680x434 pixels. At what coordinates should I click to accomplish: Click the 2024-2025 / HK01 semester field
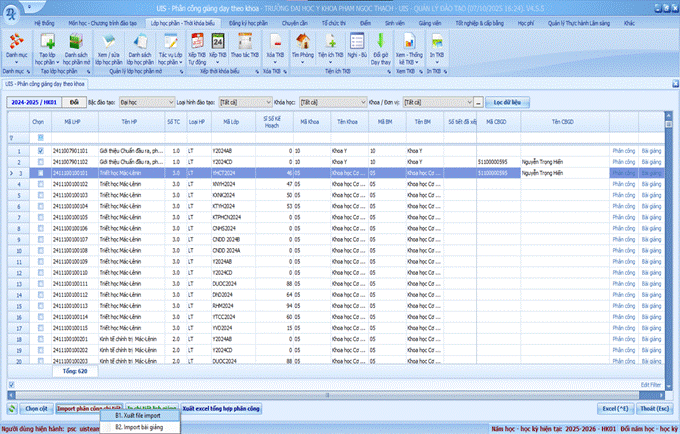(34, 102)
